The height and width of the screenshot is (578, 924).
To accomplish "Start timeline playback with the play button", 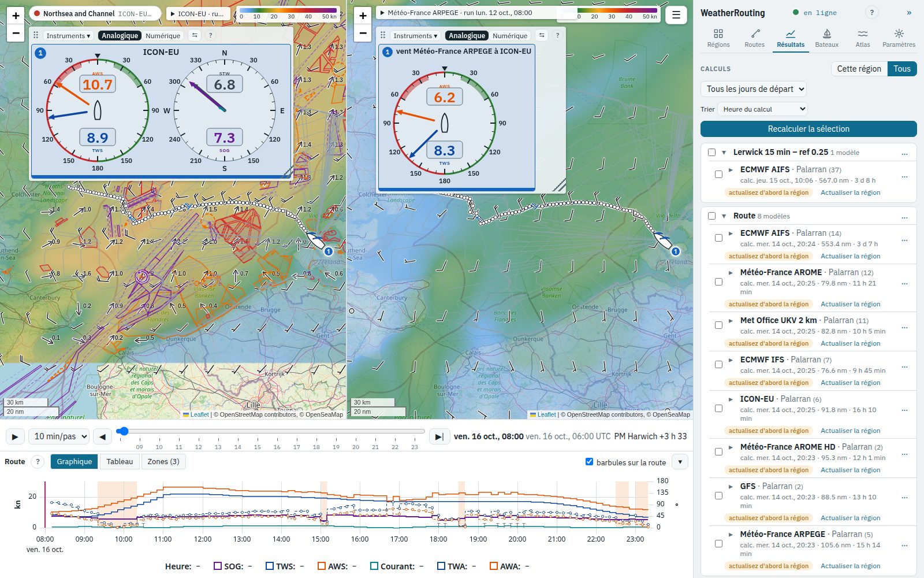I will (x=15, y=436).
